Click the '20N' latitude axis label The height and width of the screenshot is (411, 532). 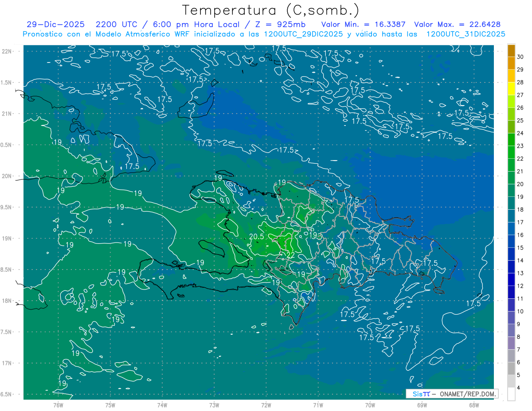coord(6,176)
